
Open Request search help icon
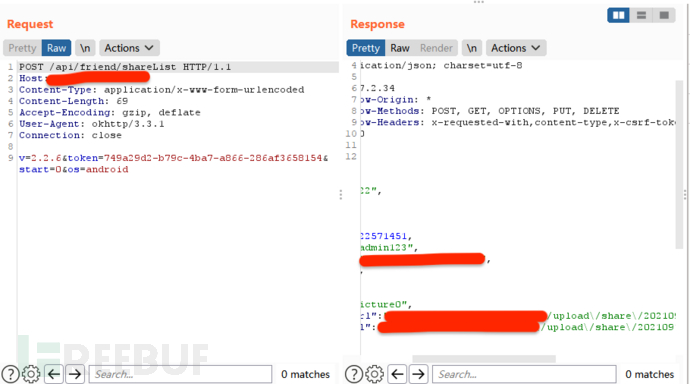[10, 374]
